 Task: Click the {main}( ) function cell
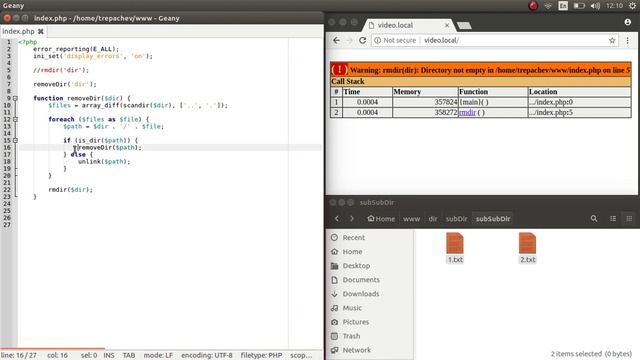coord(493,102)
